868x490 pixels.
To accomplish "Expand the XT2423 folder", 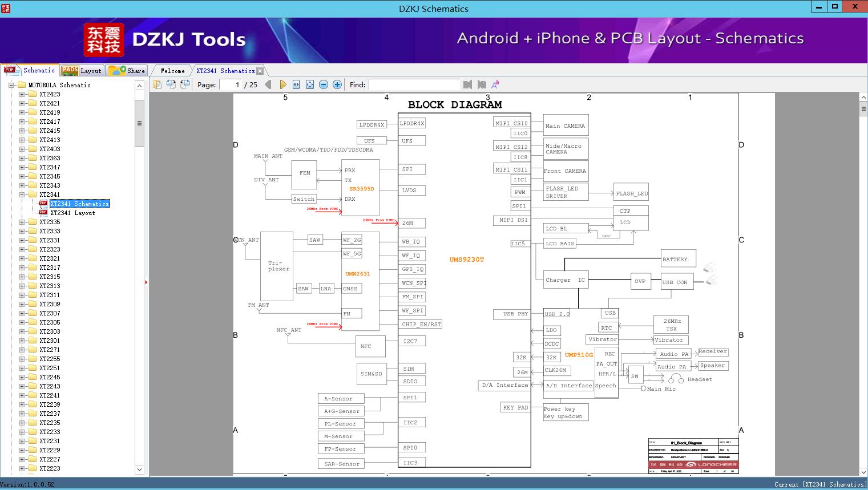I will click(22, 94).
